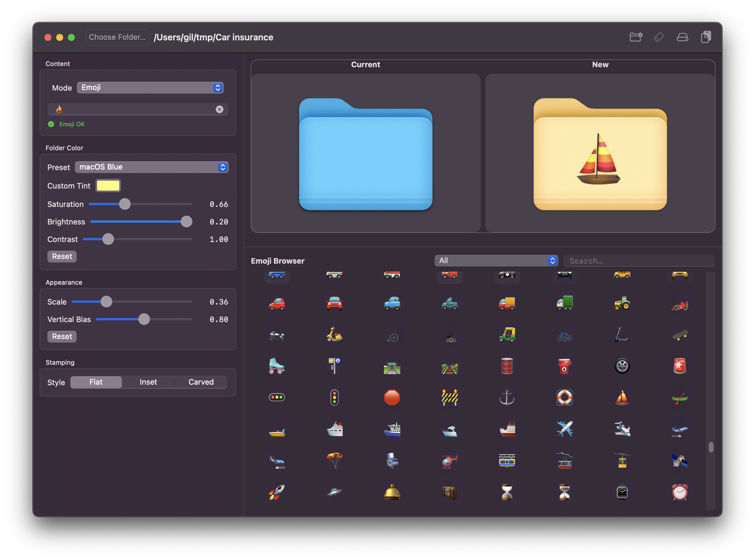Click the copy icon in the toolbar
755x560 pixels.
(706, 37)
